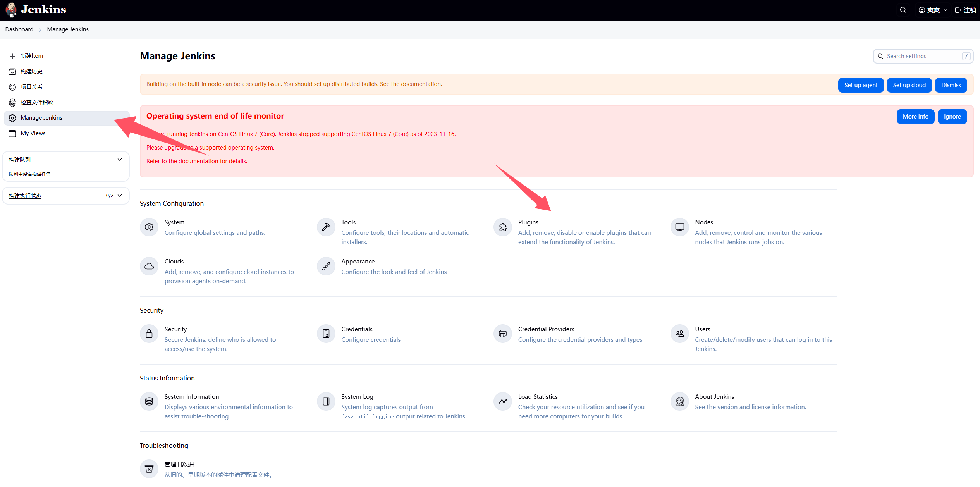
Task: Click the plus icon for 新建Item
Action: click(x=12, y=56)
